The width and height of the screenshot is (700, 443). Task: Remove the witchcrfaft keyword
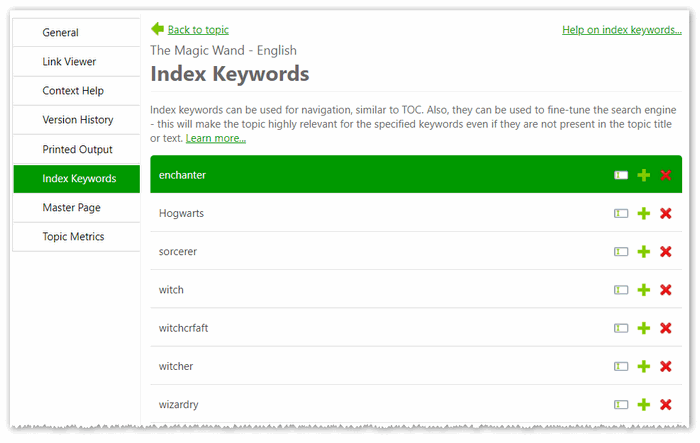(666, 328)
